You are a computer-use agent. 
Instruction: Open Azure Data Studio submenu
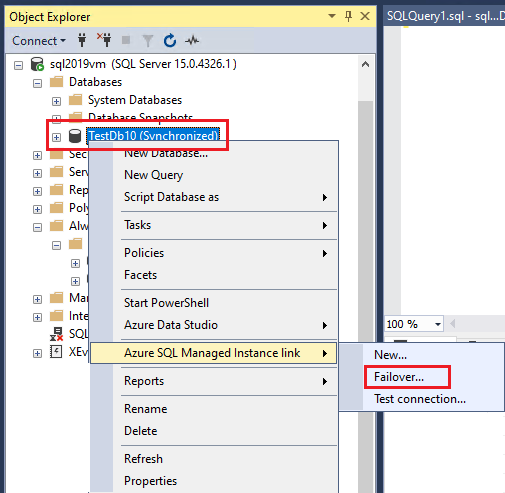point(213,325)
